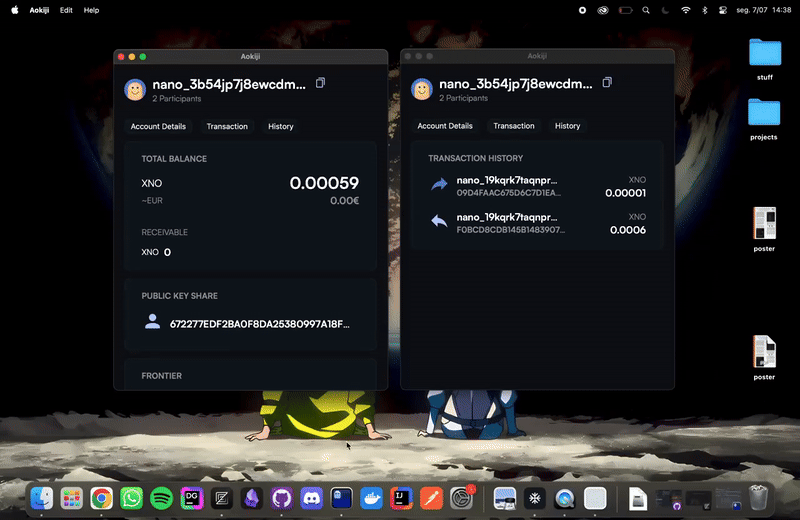Click the 2 Participants label in left window
The image size is (800, 520).
click(x=177, y=98)
